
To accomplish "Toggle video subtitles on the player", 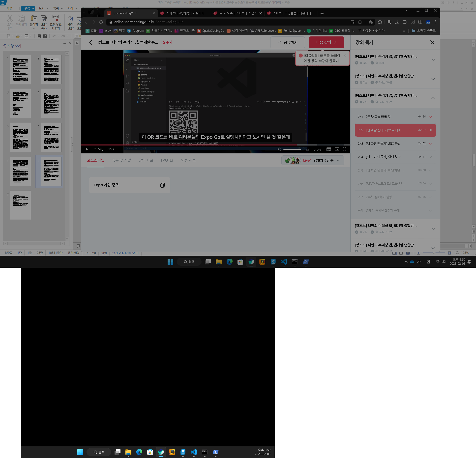I will pos(329,149).
